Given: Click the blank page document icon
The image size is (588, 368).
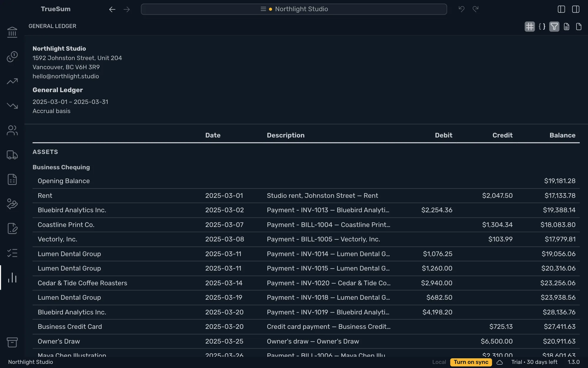Looking at the screenshot, I should (x=579, y=26).
